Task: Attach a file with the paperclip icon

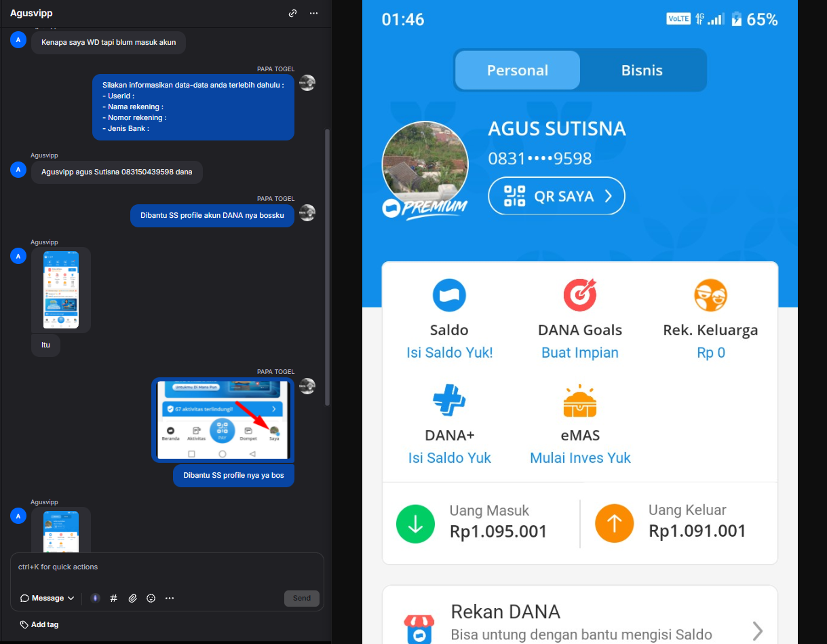Action: (x=133, y=598)
